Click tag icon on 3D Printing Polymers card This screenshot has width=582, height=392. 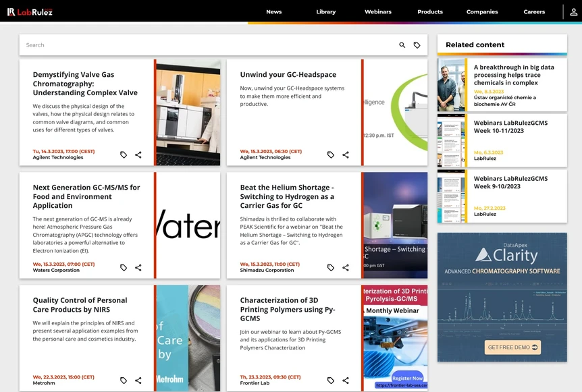pyautogui.click(x=331, y=380)
